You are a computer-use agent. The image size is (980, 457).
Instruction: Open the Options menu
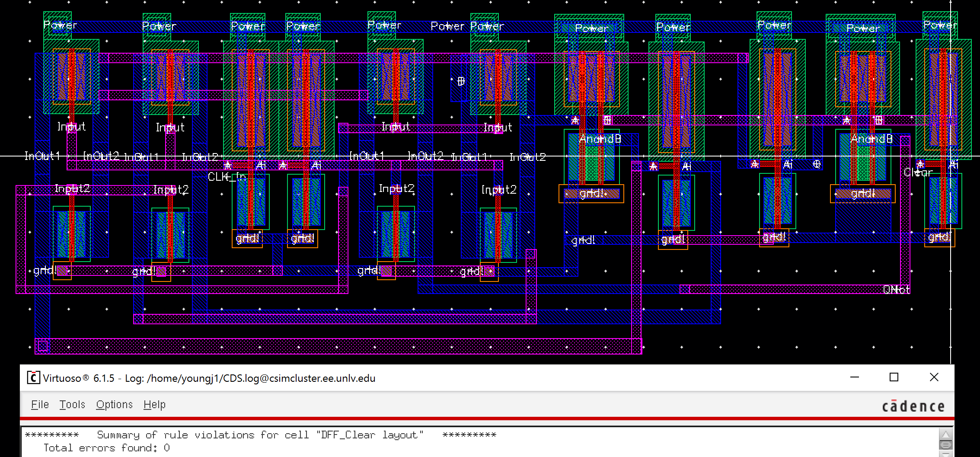click(x=114, y=405)
